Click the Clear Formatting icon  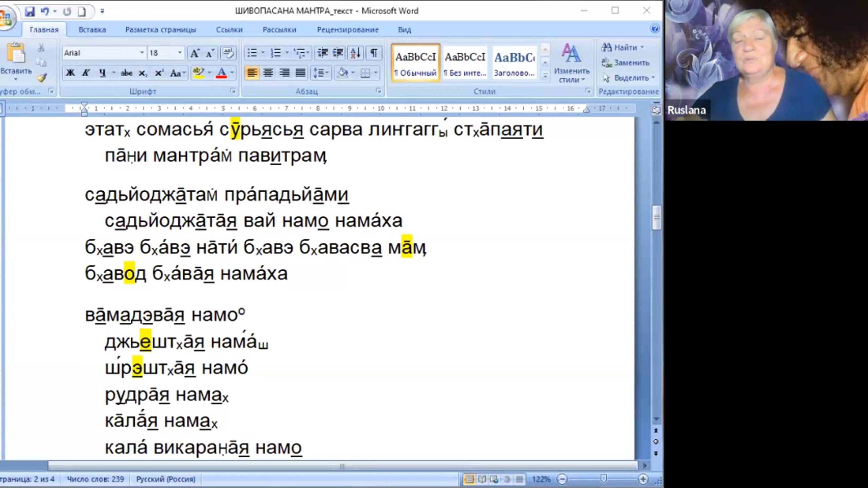click(228, 53)
